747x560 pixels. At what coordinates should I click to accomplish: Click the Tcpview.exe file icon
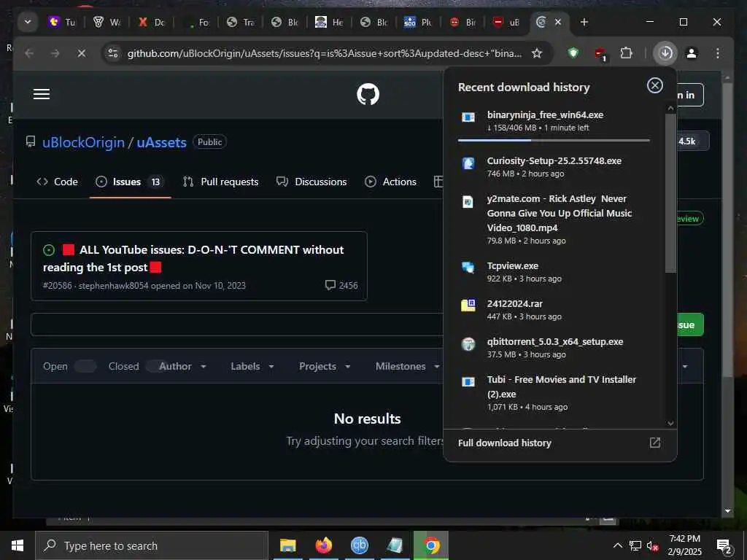point(468,268)
